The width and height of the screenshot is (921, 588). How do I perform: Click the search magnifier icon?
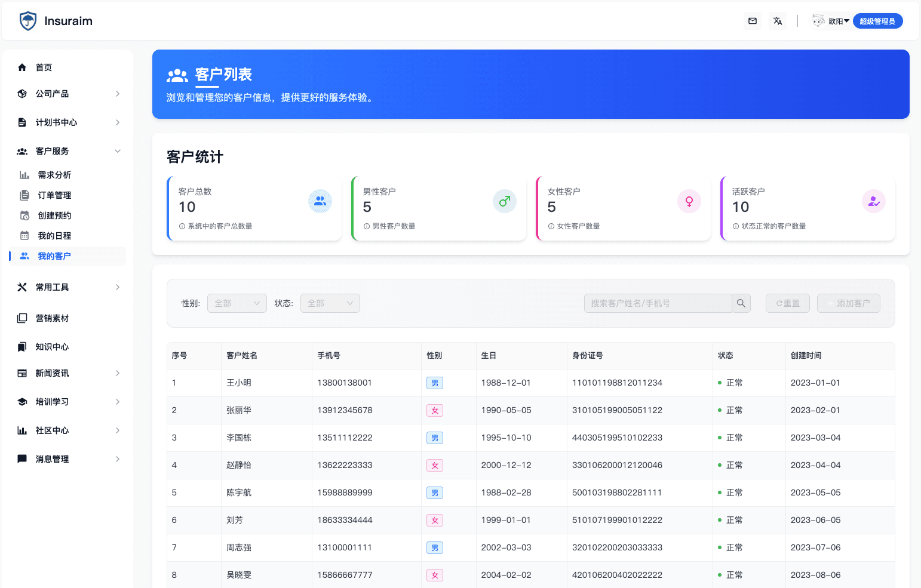[741, 303]
